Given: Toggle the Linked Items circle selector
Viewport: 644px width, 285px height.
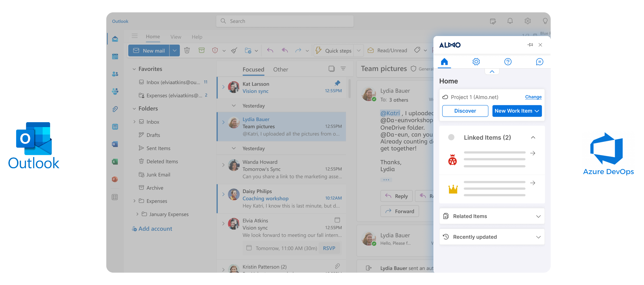Looking at the screenshot, I should point(451,137).
